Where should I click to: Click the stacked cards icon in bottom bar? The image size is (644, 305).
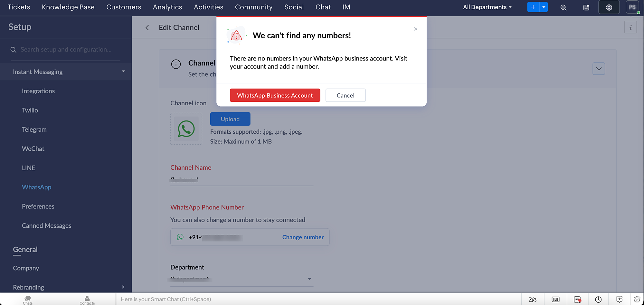pos(637,300)
